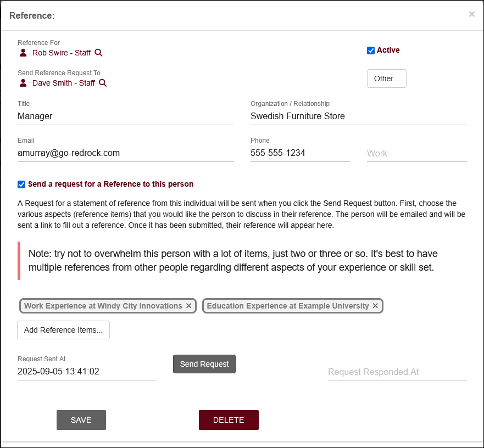Open the Dave Smith - Staff link
The width and height of the screenshot is (484, 448).
(63, 83)
